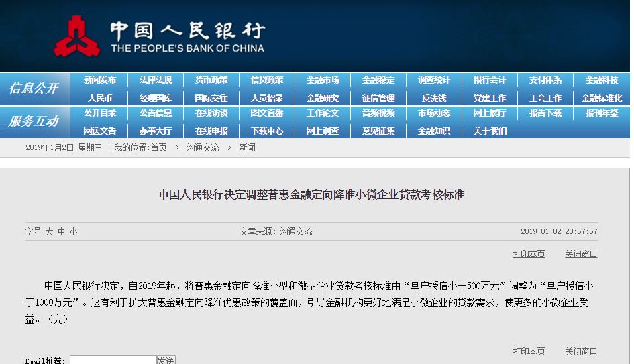Navigate to 金融稳定
This screenshot has width=634, height=364.
pyautogui.click(x=378, y=80)
